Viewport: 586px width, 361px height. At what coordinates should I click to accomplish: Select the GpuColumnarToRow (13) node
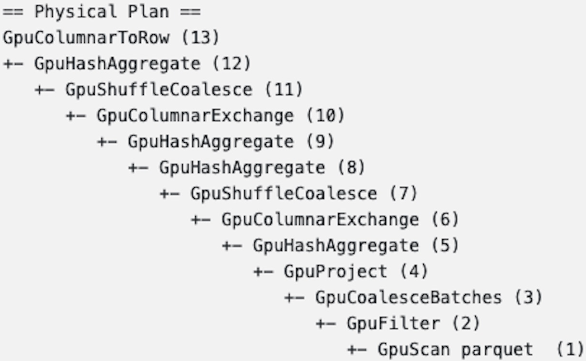pos(111,37)
